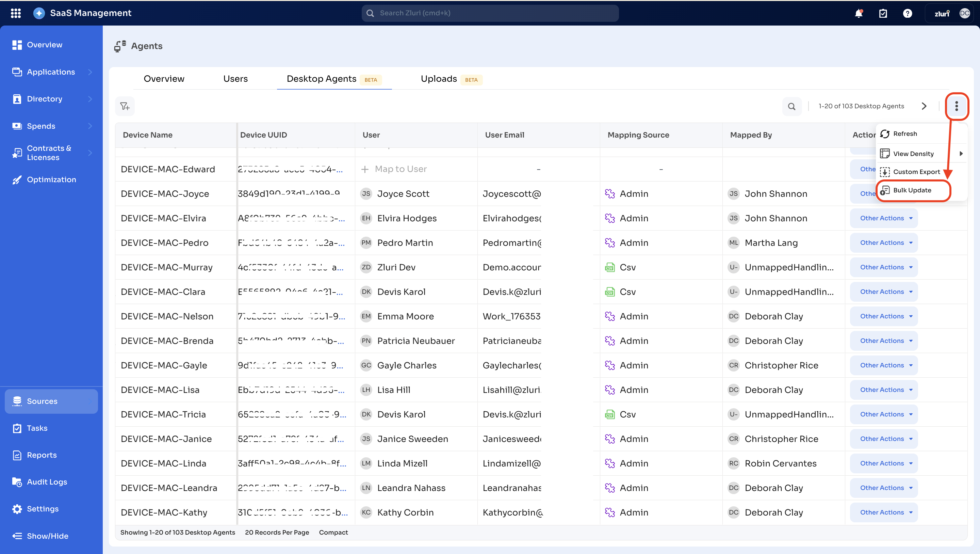The height and width of the screenshot is (554, 980).
Task: Toggle Show/Hide sidebar option
Action: click(47, 536)
